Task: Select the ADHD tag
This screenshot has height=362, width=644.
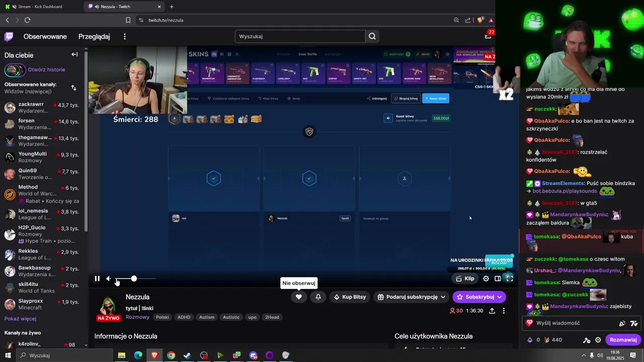Action: coord(184,317)
